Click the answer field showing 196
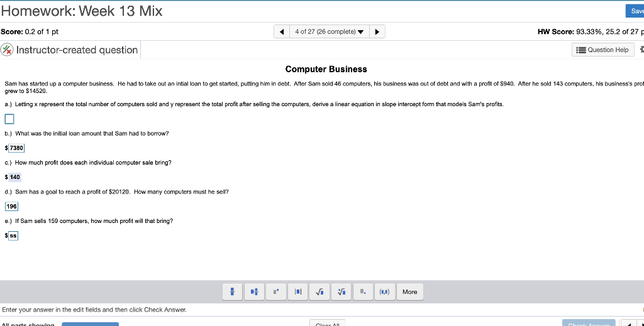 tap(11, 206)
